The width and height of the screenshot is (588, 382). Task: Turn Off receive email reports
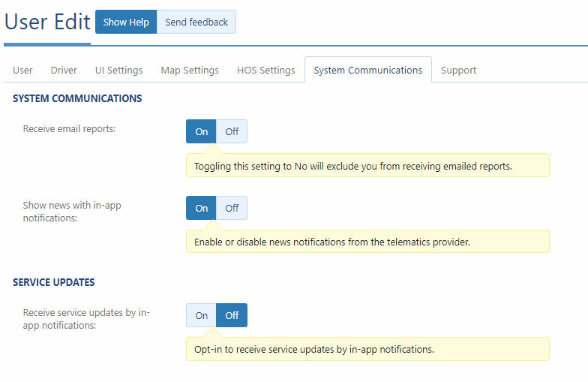pos(232,131)
